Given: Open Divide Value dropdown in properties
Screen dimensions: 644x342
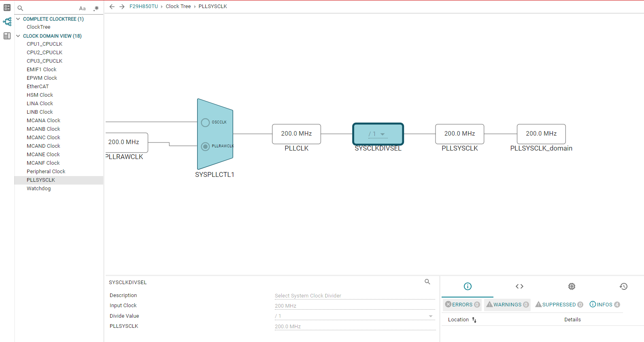Looking at the screenshot, I should tap(355, 316).
